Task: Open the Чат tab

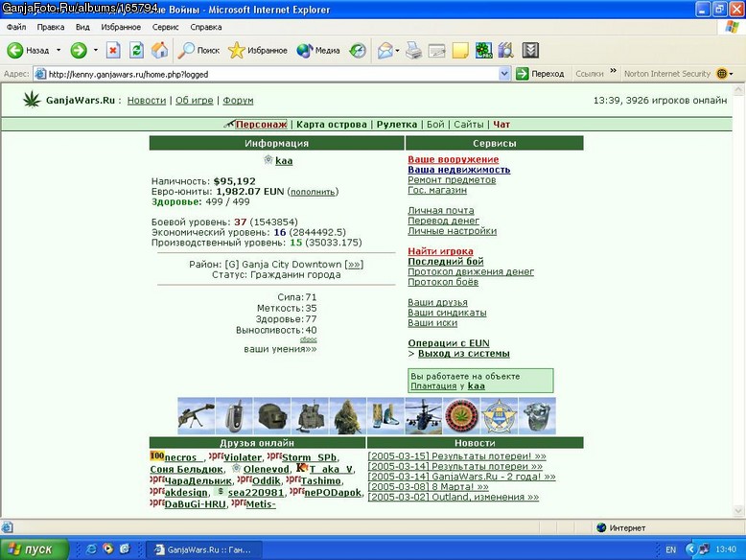Action: coord(501,125)
